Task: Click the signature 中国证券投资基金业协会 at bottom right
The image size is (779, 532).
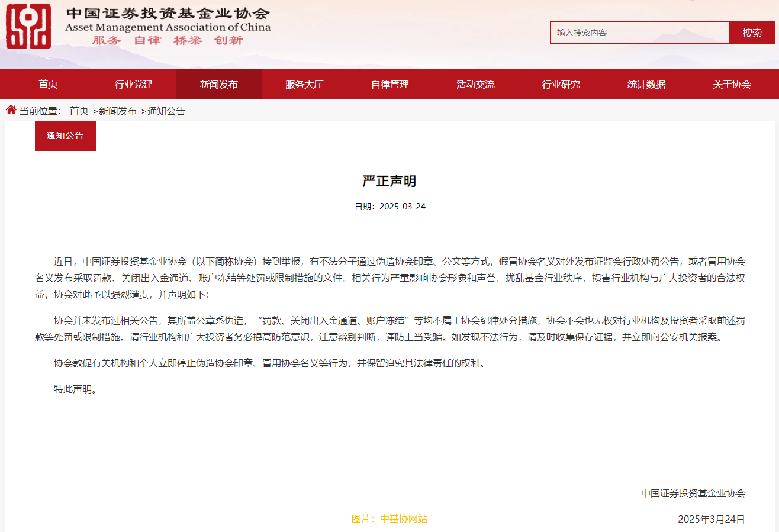Action: point(693,493)
